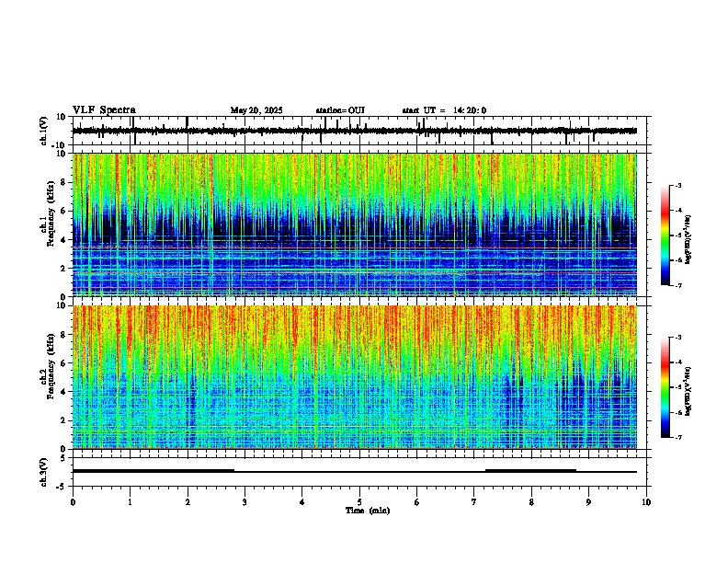Click time-axis tick label "6"
This screenshot has width=728, height=563.
click(x=417, y=502)
